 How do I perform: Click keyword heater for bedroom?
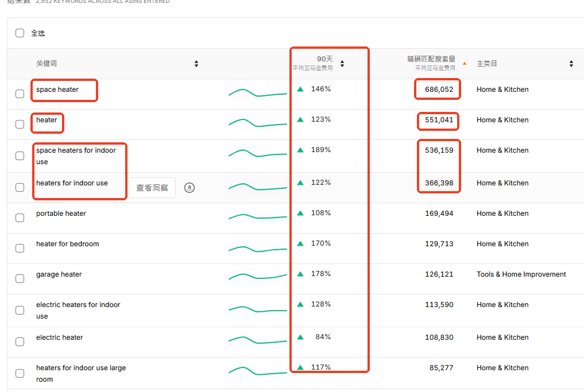[67, 244]
